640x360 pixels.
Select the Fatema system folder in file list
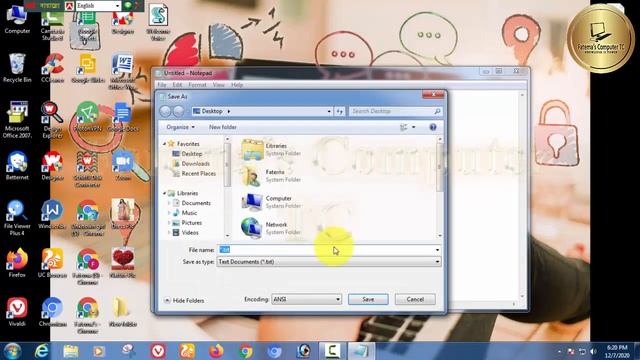[x=271, y=176]
